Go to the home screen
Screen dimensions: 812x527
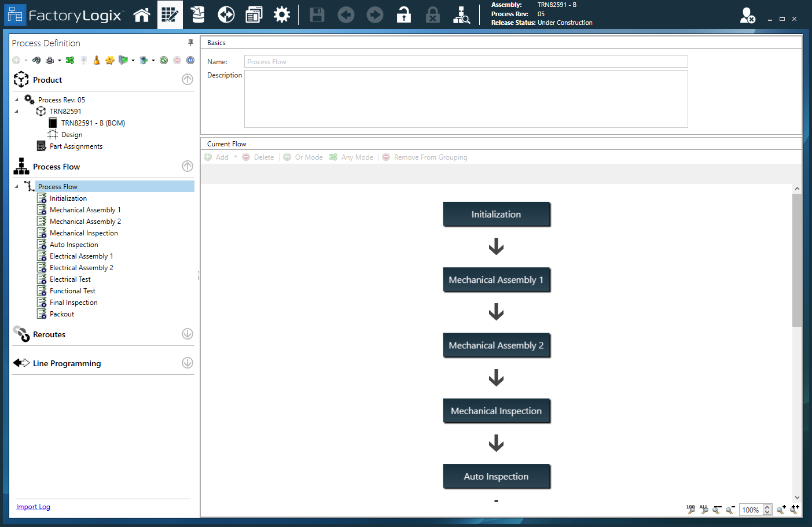click(x=142, y=14)
